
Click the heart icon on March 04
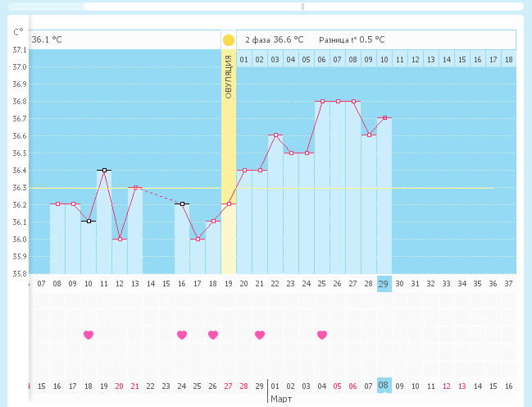[322, 335]
